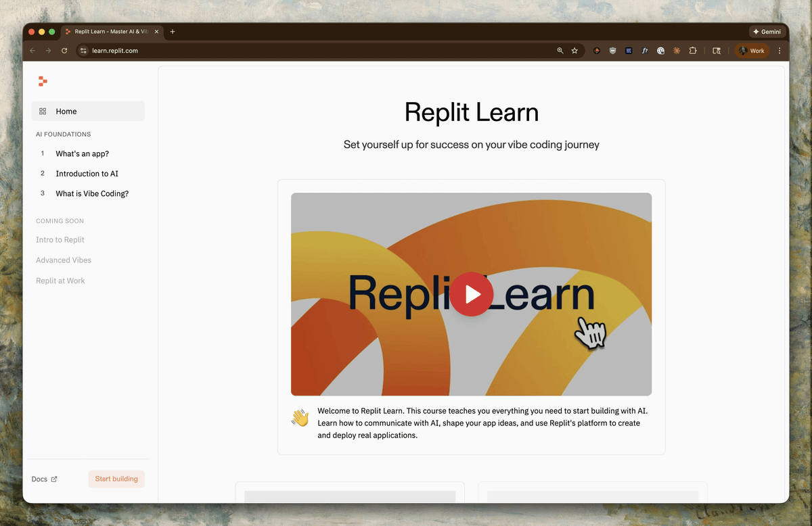Select Home in the sidebar
The height and width of the screenshot is (526, 812).
(88, 111)
